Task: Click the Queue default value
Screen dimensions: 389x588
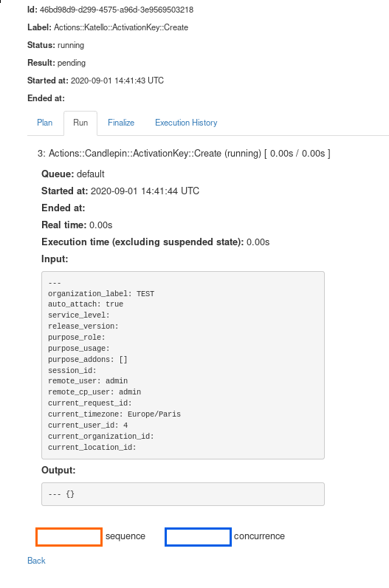Action: tap(90, 174)
